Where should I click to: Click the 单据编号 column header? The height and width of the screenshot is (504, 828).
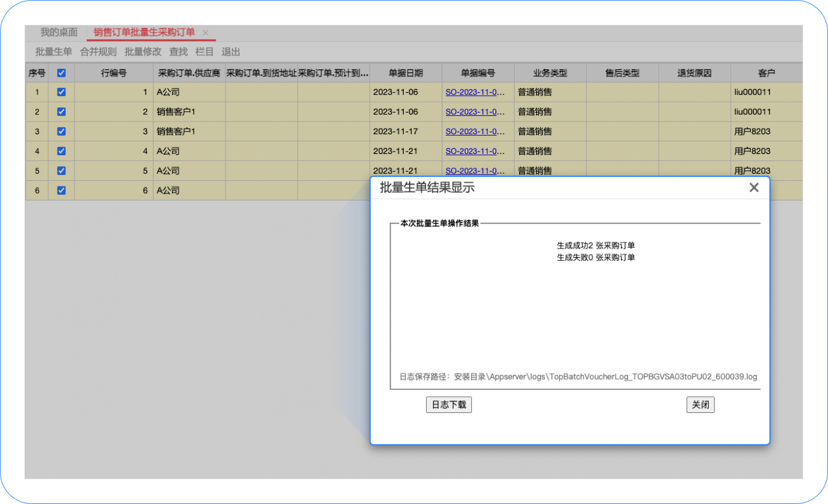478,73
